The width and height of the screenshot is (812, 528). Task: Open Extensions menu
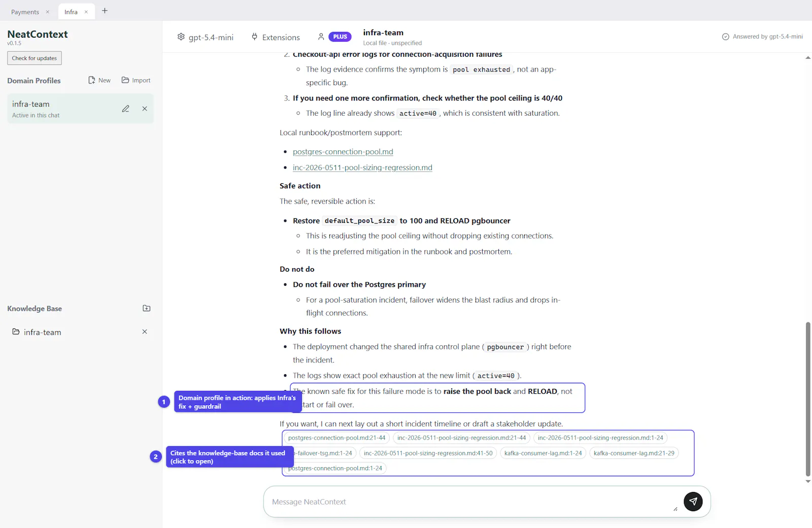pos(276,37)
